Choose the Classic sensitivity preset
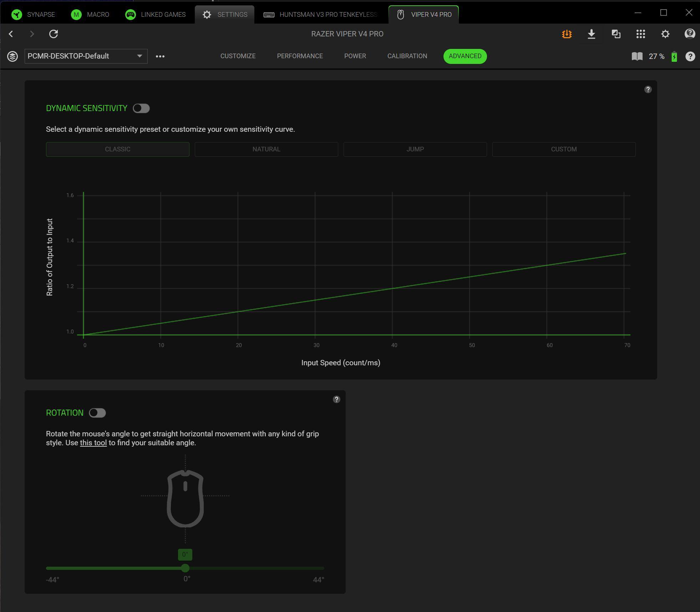This screenshot has height=612, width=700. coord(118,149)
